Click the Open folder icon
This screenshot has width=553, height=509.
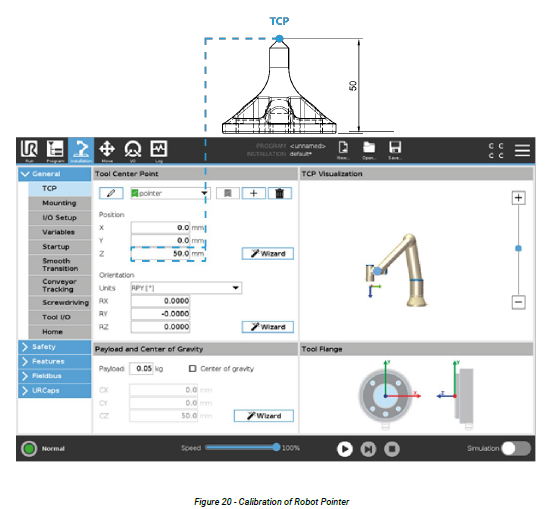[369, 148]
